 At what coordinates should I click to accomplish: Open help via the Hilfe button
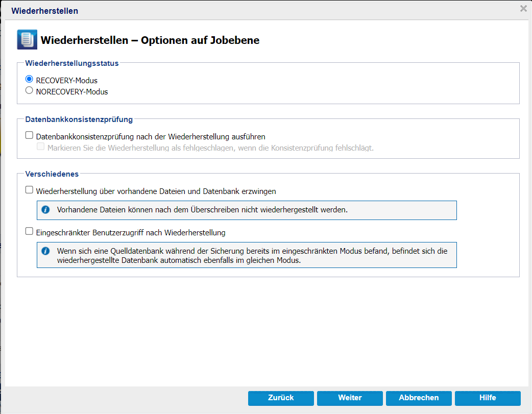tap(488, 398)
